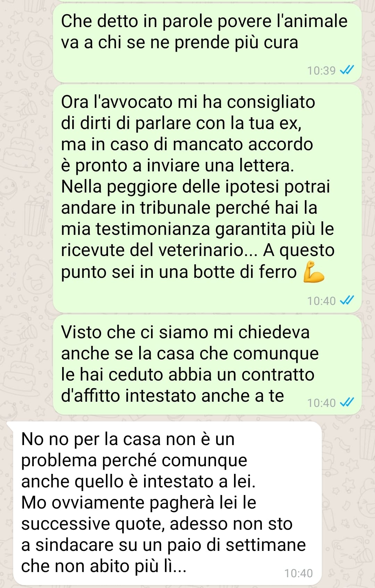375x588 pixels.
Task: Tap the 10:40 timestamp on the received message
Action: (x=299, y=573)
